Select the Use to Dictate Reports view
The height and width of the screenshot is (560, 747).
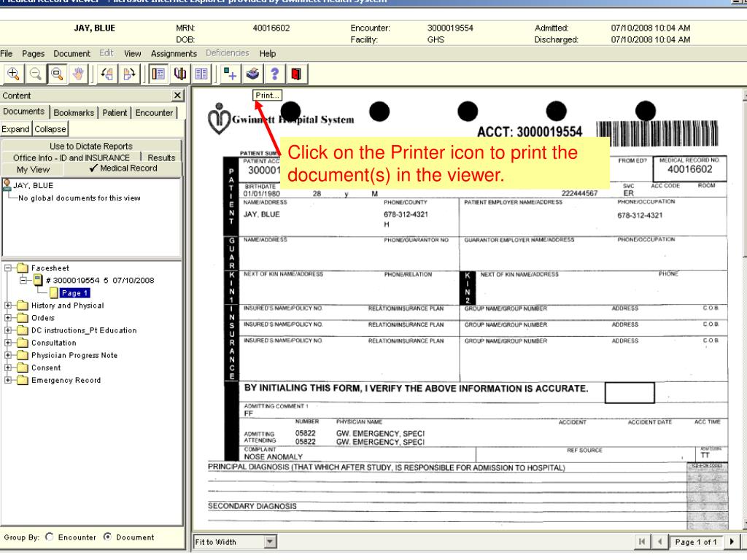pyautogui.click(x=91, y=146)
